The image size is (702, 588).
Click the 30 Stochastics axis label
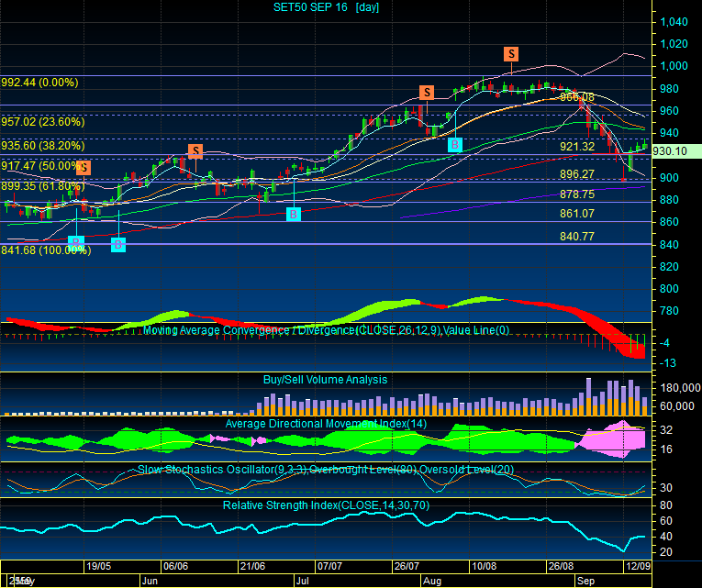pyautogui.click(x=666, y=488)
